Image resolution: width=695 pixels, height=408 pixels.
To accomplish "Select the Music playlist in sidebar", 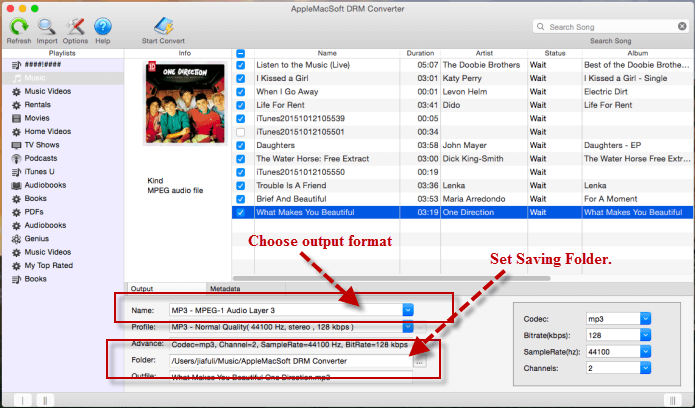I will pyautogui.click(x=62, y=78).
